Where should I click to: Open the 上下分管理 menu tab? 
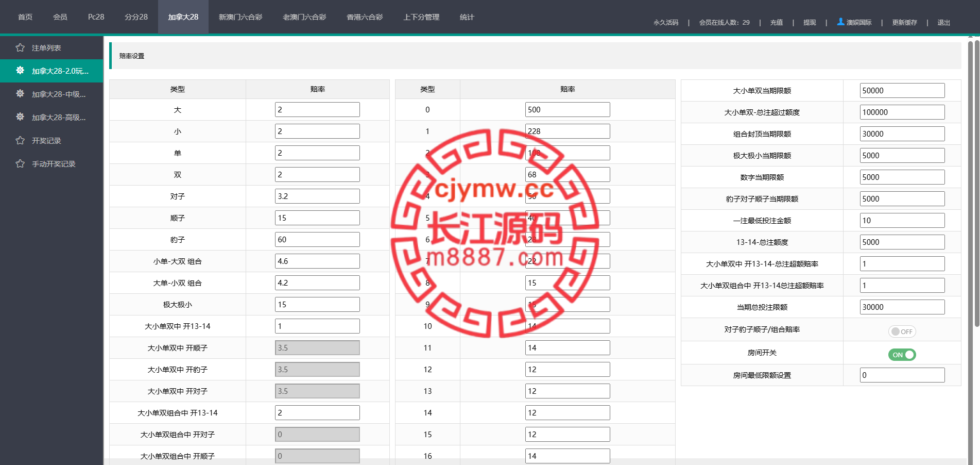421,17
